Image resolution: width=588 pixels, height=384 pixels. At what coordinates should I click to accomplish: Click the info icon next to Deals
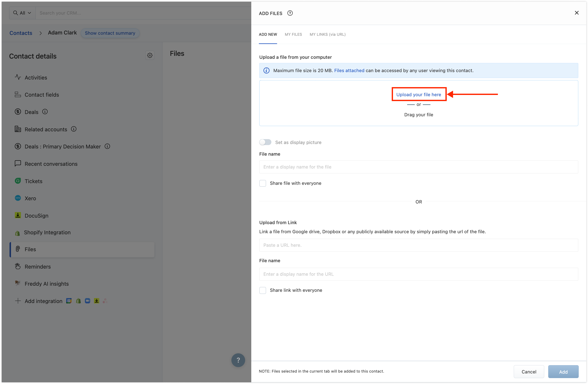45,112
